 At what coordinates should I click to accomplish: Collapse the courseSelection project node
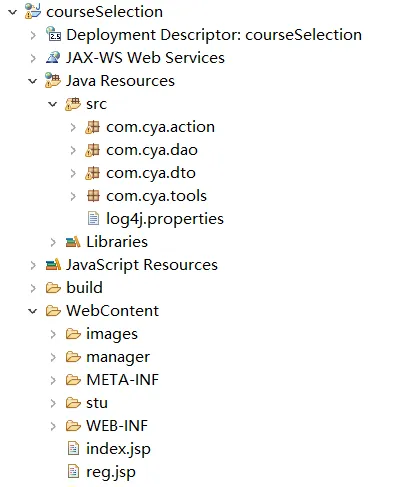(13, 12)
